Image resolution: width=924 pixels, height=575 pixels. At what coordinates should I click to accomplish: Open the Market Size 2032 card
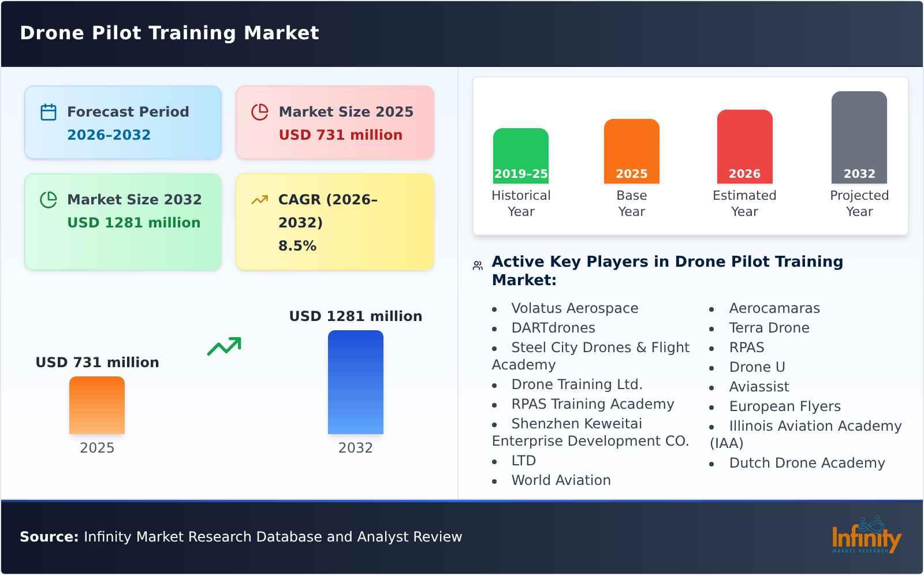coord(123,222)
